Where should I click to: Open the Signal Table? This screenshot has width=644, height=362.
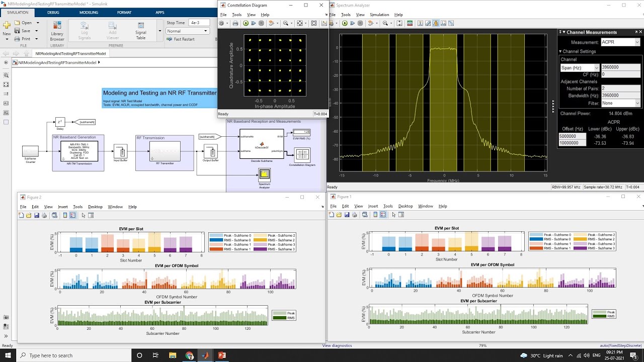[141, 31]
